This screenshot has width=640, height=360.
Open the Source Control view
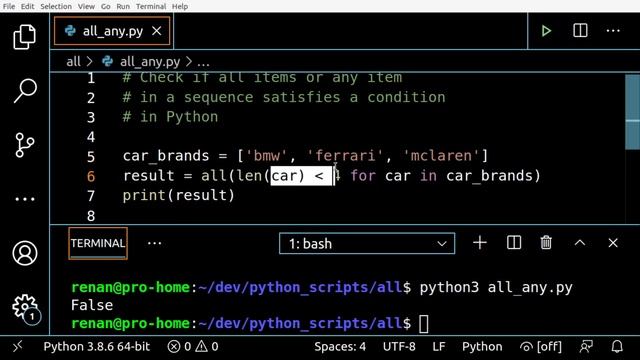point(24,145)
